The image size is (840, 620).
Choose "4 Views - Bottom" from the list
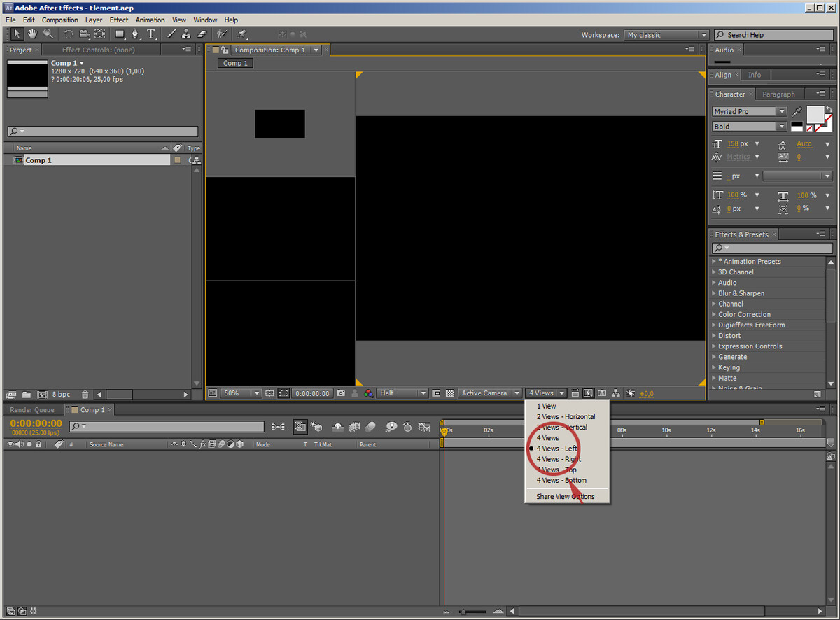(561, 481)
